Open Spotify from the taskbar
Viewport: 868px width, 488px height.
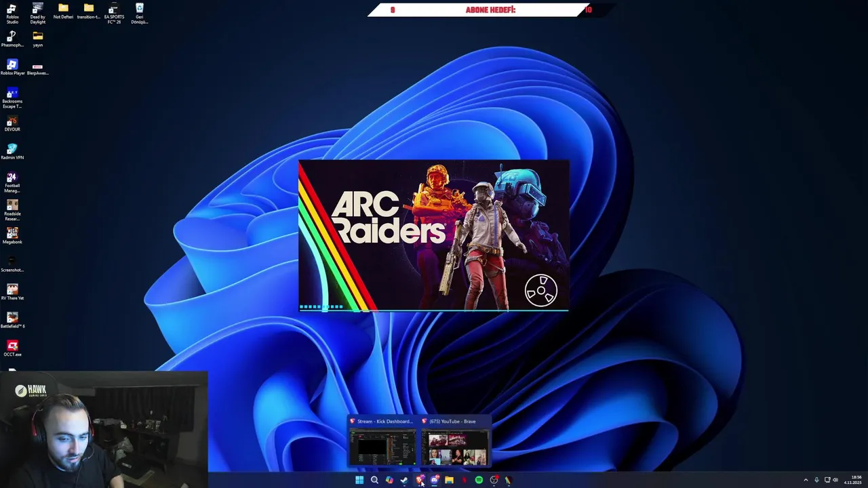tap(479, 480)
